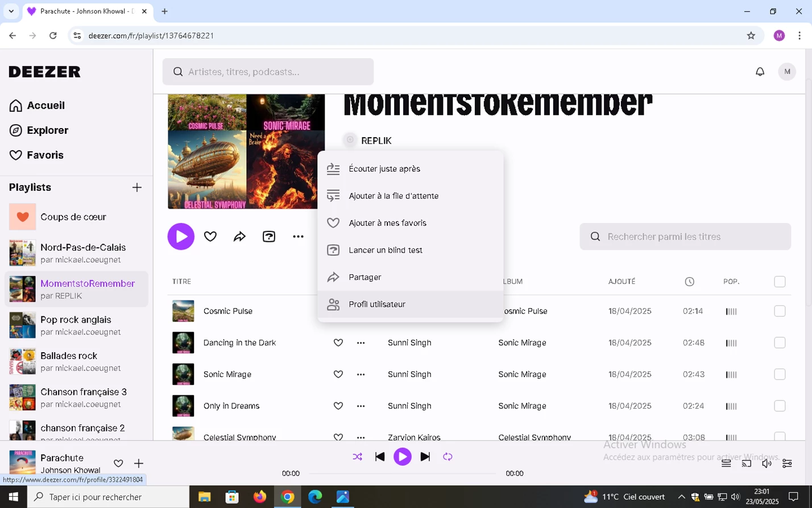Select Lancer un blind test menu entry
The height and width of the screenshot is (508, 812).
411,250
